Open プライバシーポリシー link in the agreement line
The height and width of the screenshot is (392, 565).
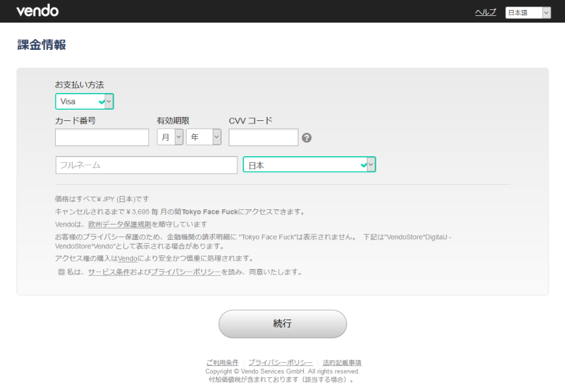185,272
